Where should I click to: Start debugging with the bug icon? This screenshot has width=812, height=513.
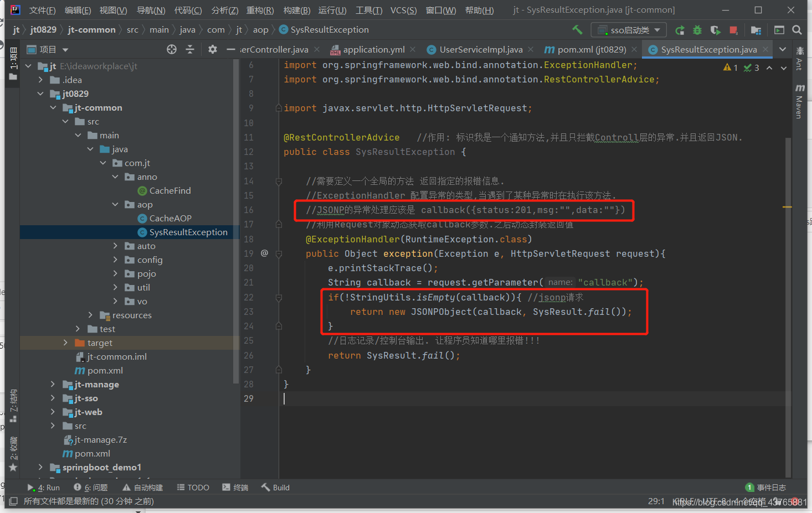pyautogui.click(x=697, y=30)
